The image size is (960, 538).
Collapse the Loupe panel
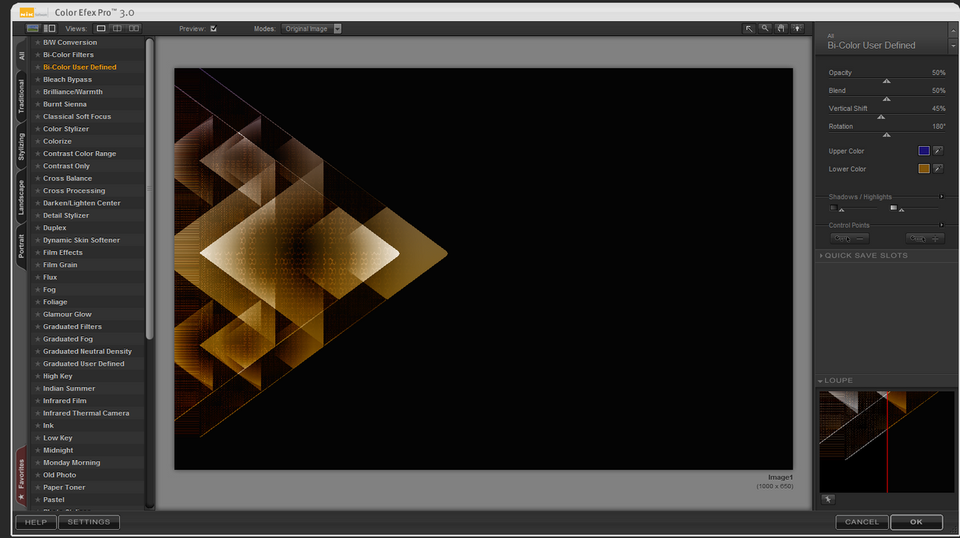pyautogui.click(x=836, y=381)
